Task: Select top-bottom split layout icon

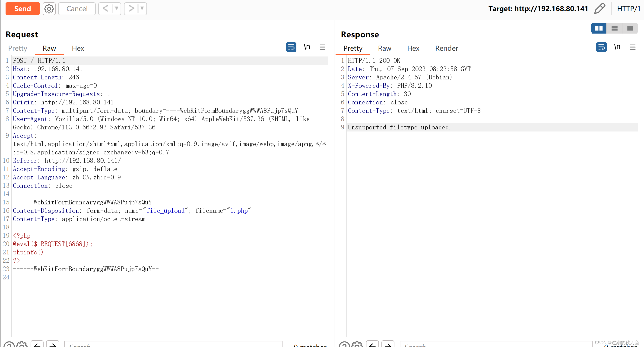Action: coord(615,28)
